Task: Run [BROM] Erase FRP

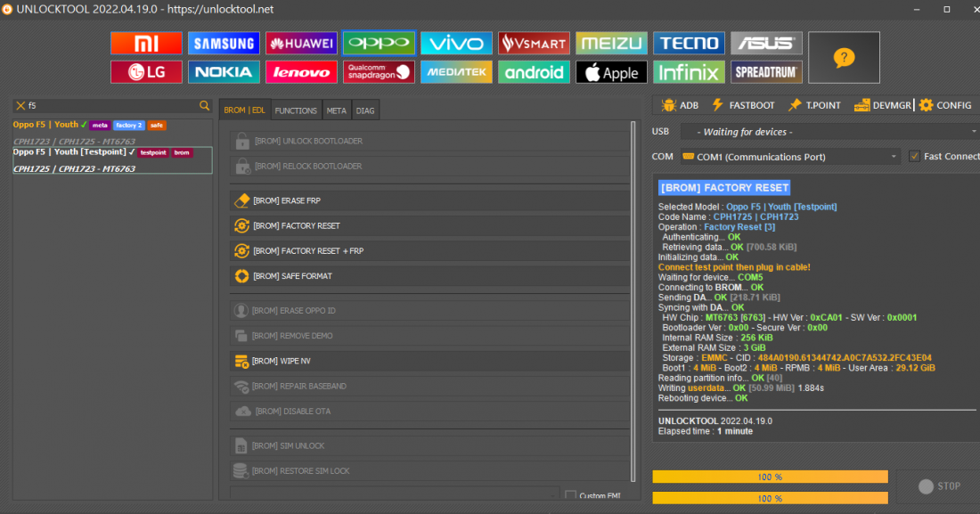Action: point(430,200)
